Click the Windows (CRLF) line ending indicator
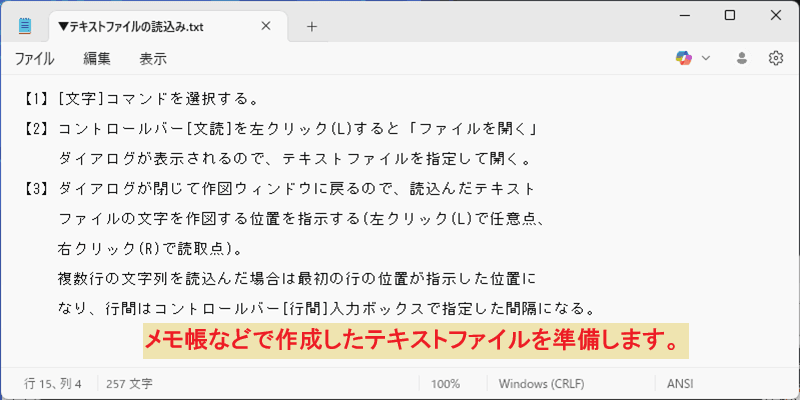 tap(541, 384)
